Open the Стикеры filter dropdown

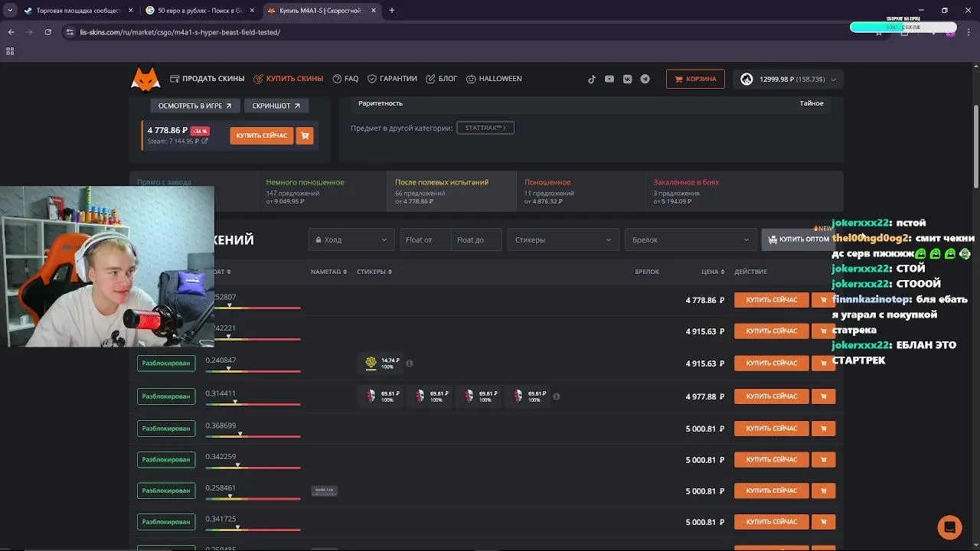pos(563,240)
